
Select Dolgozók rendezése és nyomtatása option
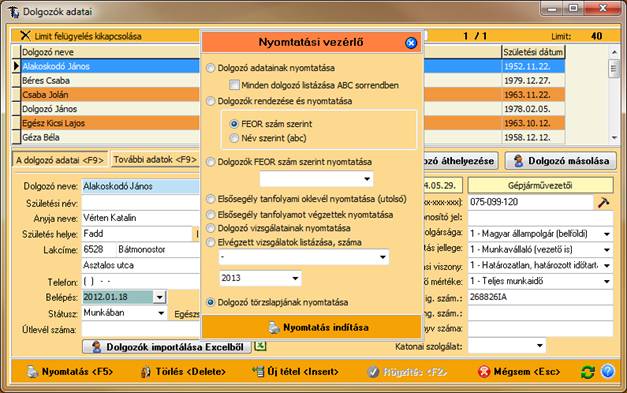click(x=210, y=101)
